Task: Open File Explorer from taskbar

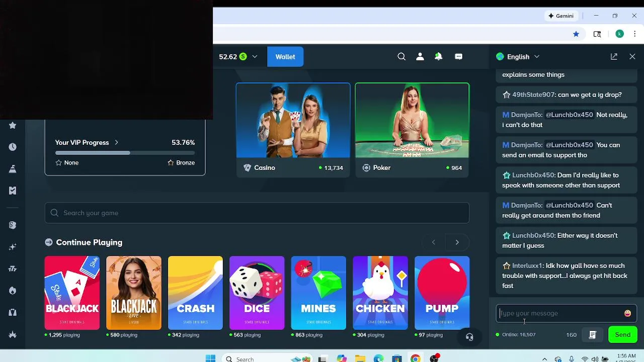Action: coord(360,358)
